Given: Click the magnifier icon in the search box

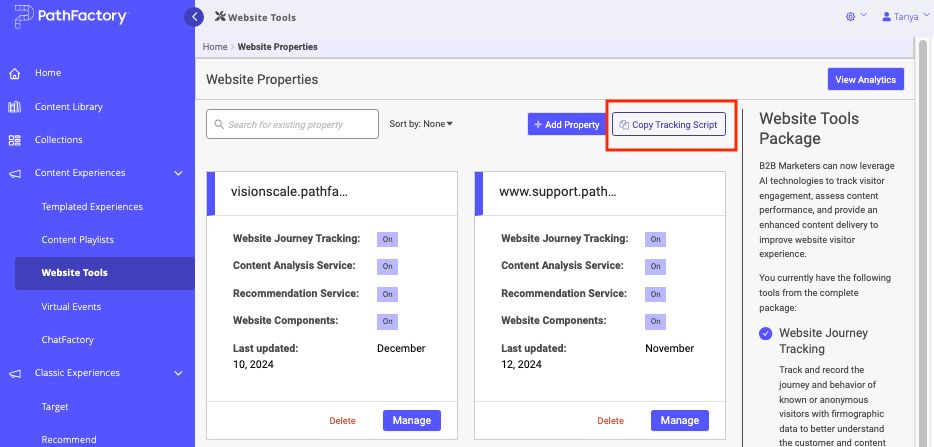Looking at the screenshot, I should tap(219, 125).
